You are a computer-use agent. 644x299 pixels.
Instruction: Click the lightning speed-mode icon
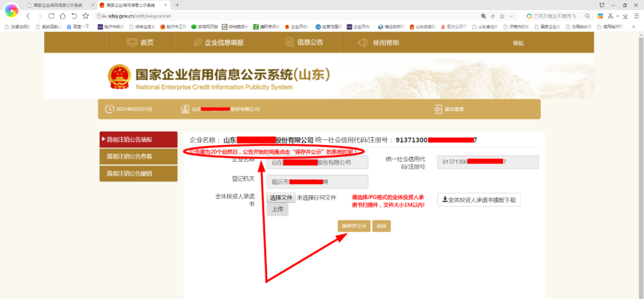point(493,16)
